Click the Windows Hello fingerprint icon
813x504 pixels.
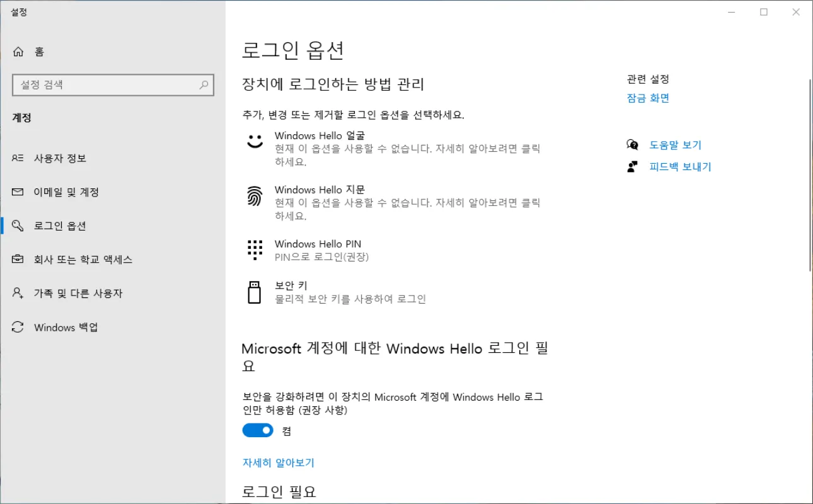click(255, 196)
